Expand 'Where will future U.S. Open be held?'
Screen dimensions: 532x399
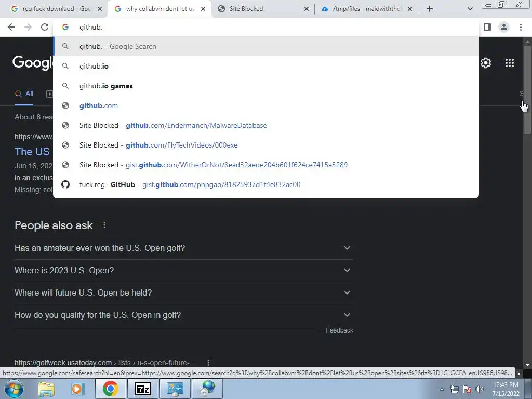coord(183,293)
